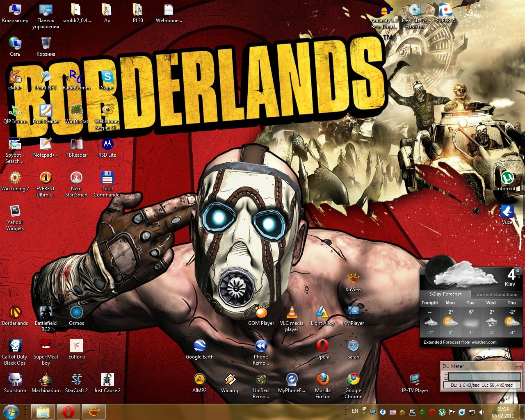Select the WinDirStat icon
This screenshot has width=525, height=420.
(x=76, y=114)
